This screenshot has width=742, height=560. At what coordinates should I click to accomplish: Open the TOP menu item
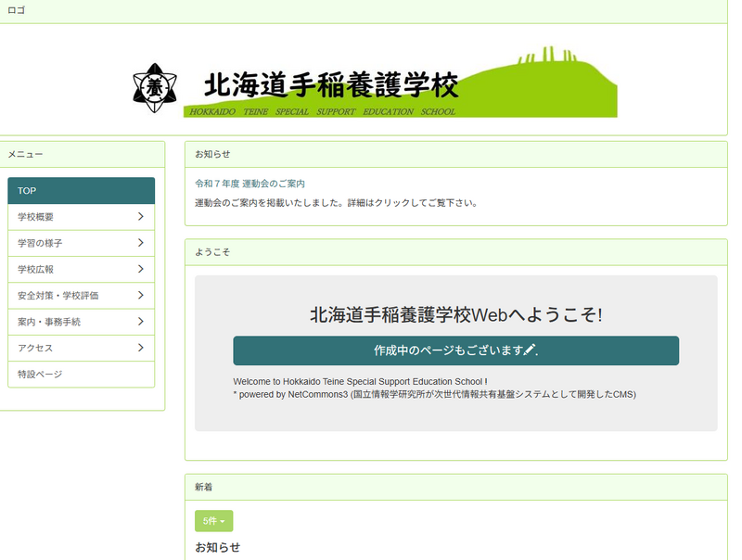click(x=82, y=191)
